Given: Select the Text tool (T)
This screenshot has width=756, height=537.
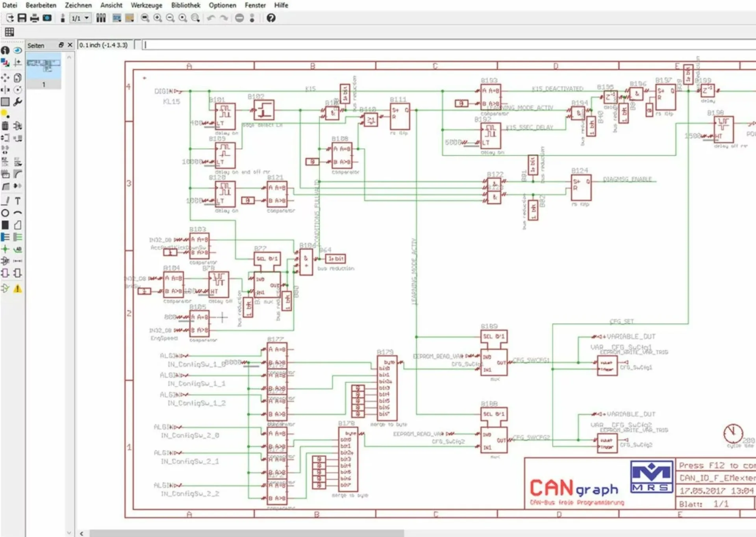Looking at the screenshot, I should [x=18, y=201].
